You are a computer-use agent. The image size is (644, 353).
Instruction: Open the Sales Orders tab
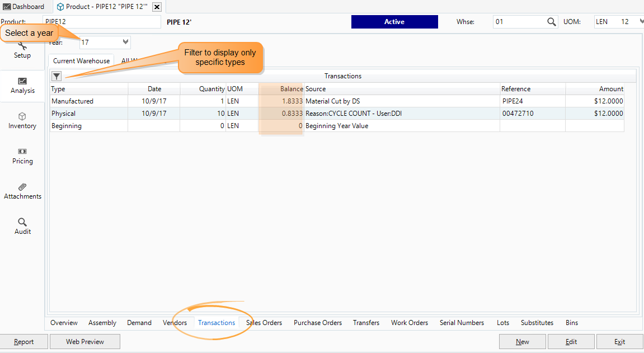[264, 323]
